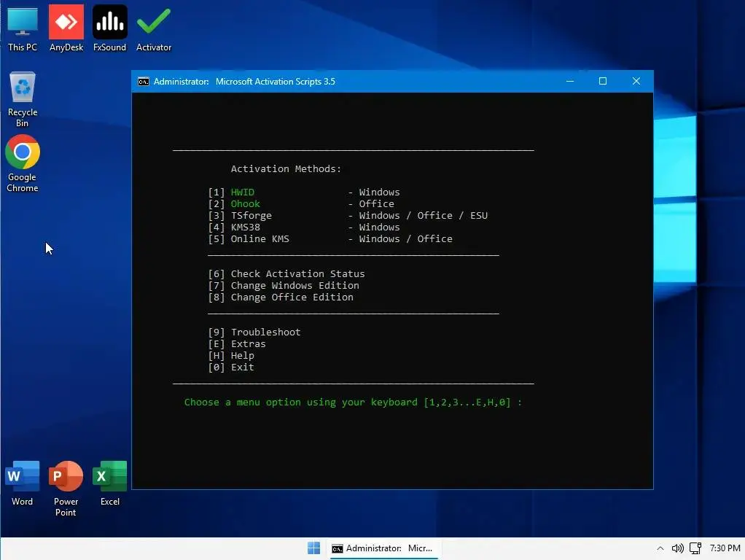This screenshot has width=745, height=560.
Task: Select the FxSound desktop shortcut
Action: [x=110, y=28]
